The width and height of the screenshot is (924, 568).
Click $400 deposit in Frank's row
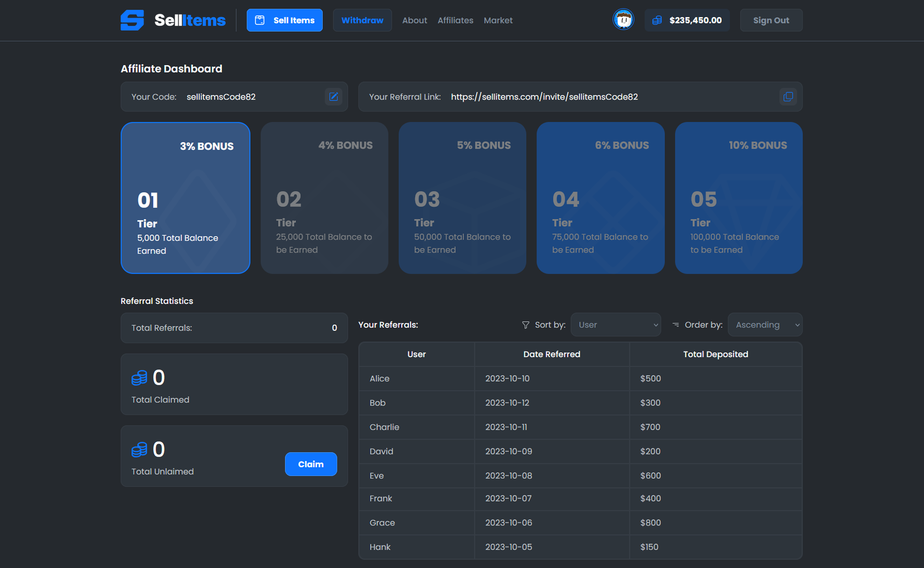[x=651, y=499]
